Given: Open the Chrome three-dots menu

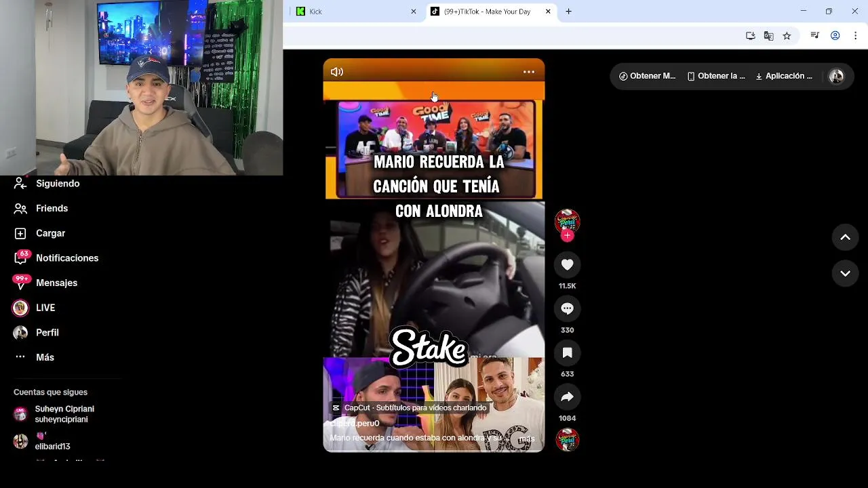Looking at the screenshot, I should 855,36.
